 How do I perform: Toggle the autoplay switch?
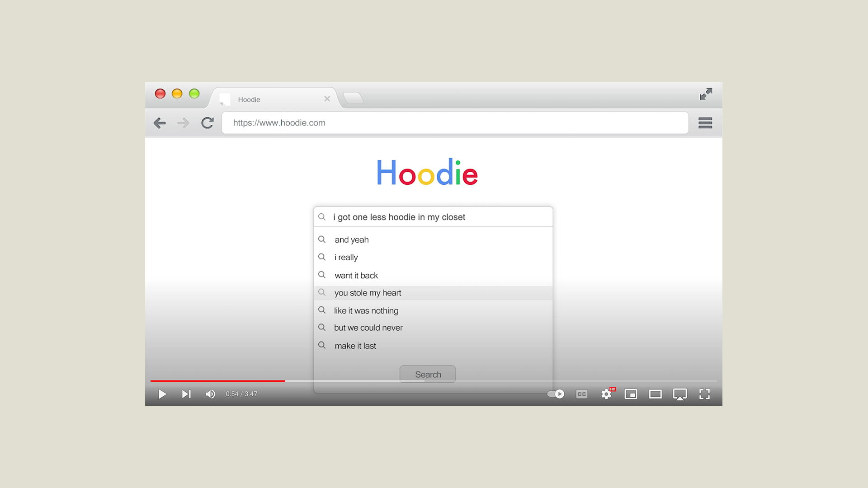pyautogui.click(x=556, y=394)
